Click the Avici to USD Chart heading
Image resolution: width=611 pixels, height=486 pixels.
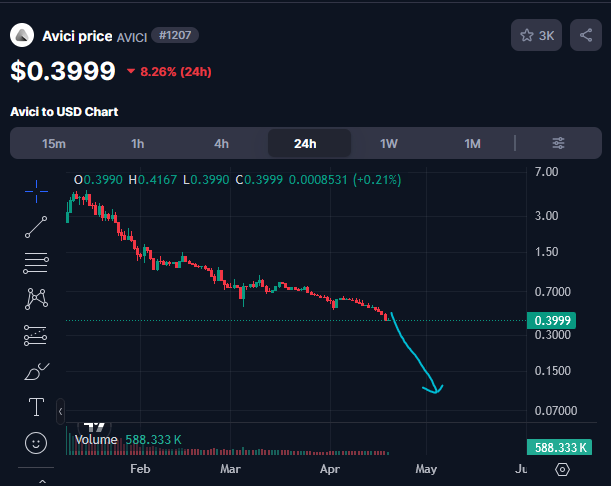click(64, 112)
